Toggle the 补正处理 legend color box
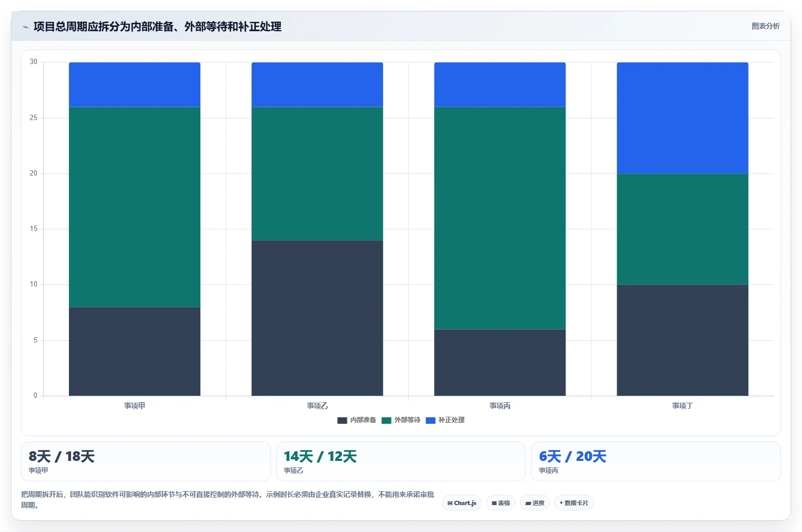802x532 pixels. click(430, 421)
